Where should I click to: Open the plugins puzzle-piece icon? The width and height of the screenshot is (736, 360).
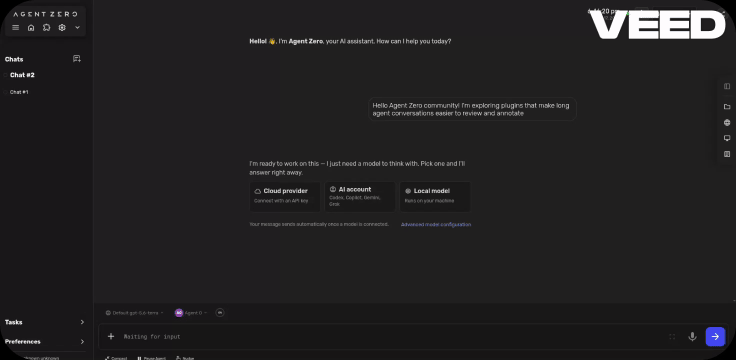(46, 28)
